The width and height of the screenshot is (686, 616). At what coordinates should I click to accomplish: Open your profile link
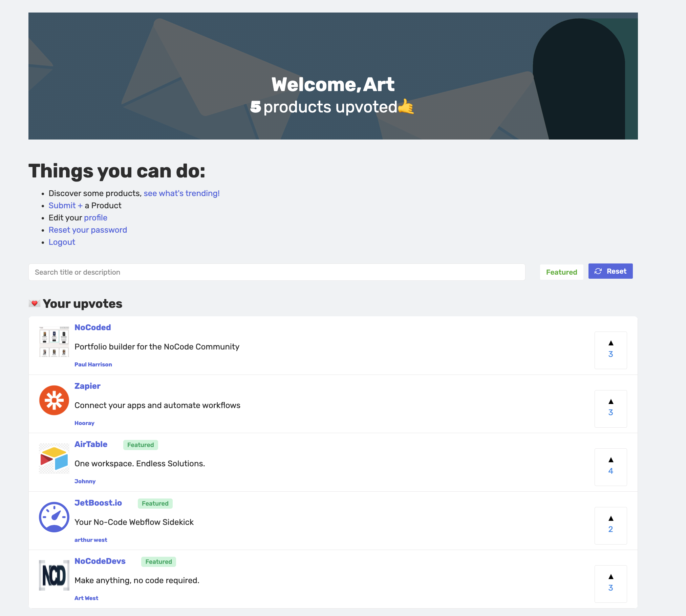pyautogui.click(x=95, y=218)
